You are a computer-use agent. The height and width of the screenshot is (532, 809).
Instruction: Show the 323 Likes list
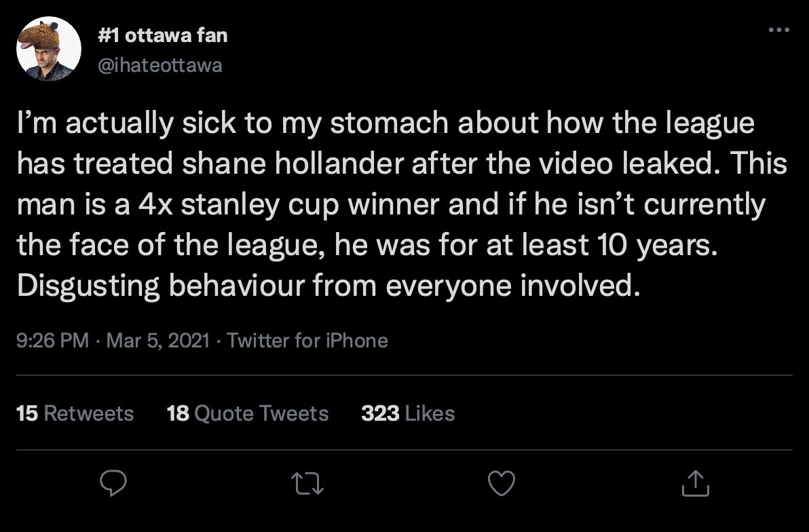(408, 413)
